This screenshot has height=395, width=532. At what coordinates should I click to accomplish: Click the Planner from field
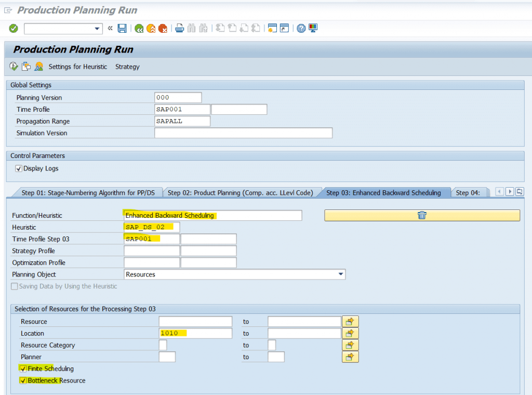tap(167, 357)
